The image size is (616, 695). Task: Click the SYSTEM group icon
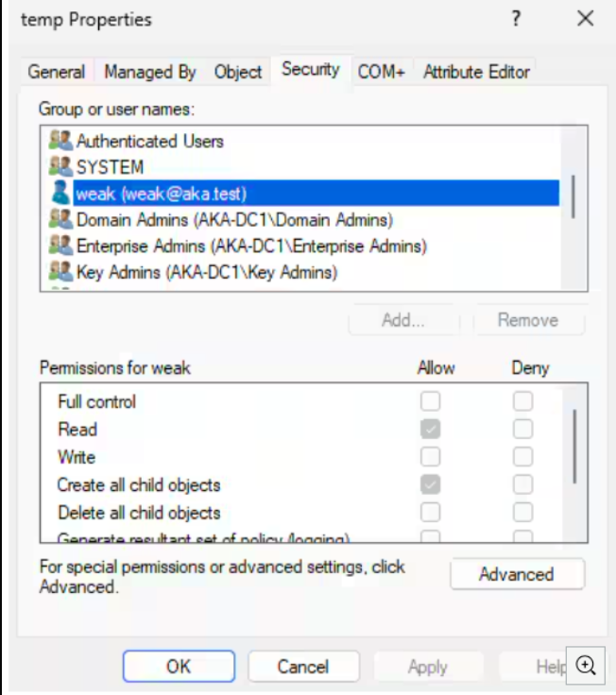pos(60,166)
